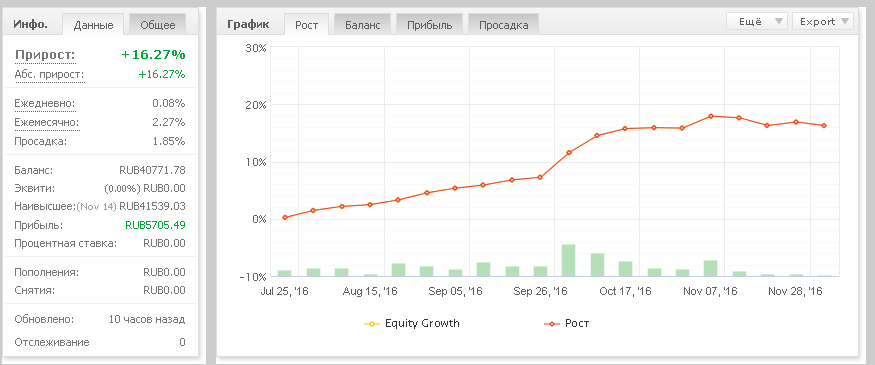The image size is (875, 365).
Task: Click the 30% y-axis label
Action: pos(256,48)
